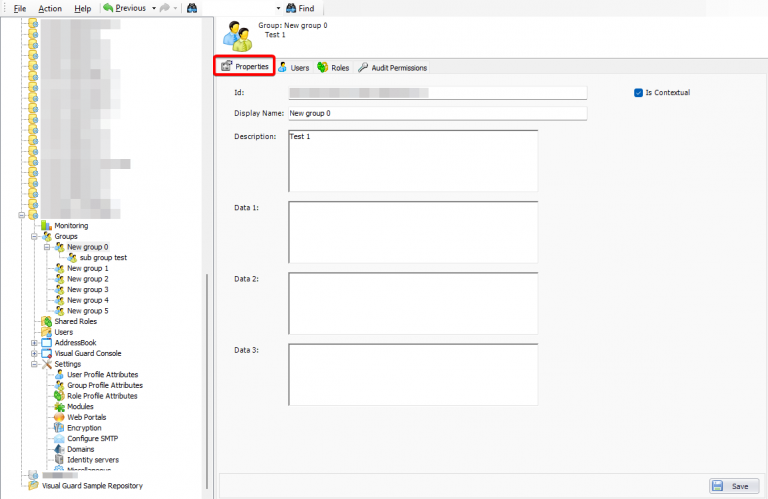Click the Find button
This screenshot has height=499, width=768.
coord(300,8)
